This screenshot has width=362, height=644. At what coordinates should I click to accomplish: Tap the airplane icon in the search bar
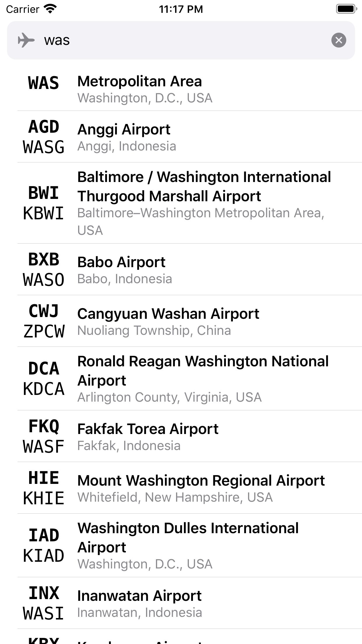click(26, 40)
